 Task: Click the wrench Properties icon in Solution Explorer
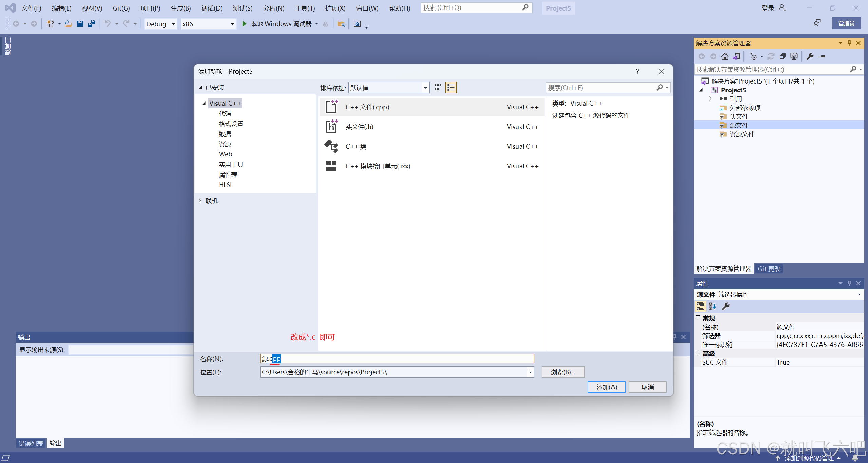[x=810, y=56]
